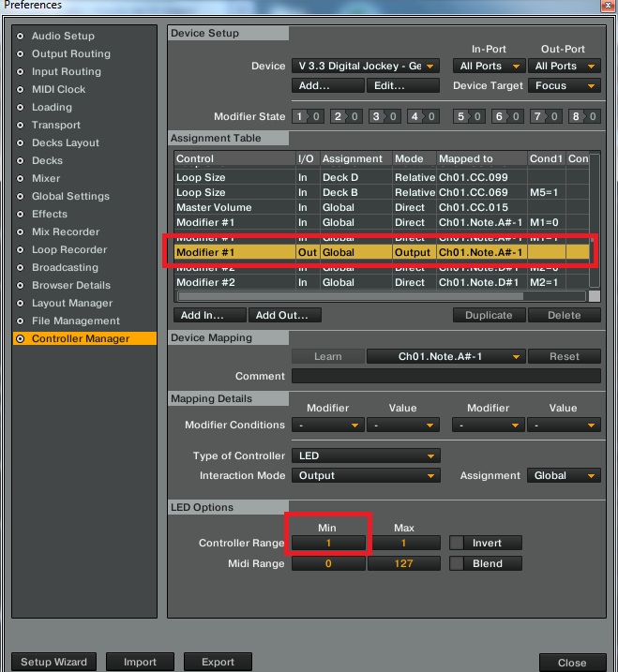Open first Modifier condition dropdown
Screen dimensions: 618x672
328,426
